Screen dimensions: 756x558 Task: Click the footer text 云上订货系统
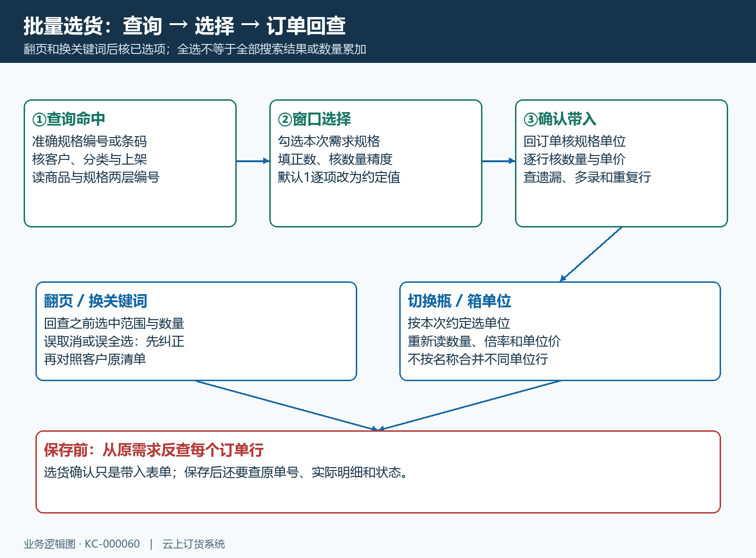194,544
